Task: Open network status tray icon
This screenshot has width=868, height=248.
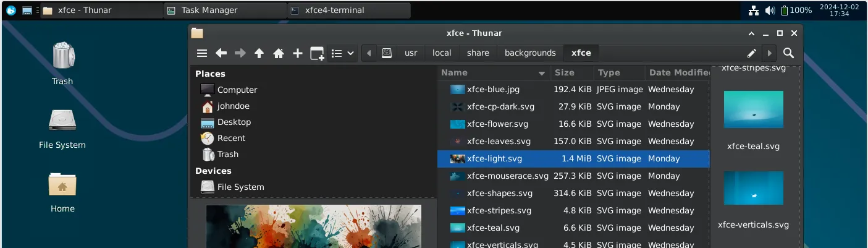Action: [754, 10]
